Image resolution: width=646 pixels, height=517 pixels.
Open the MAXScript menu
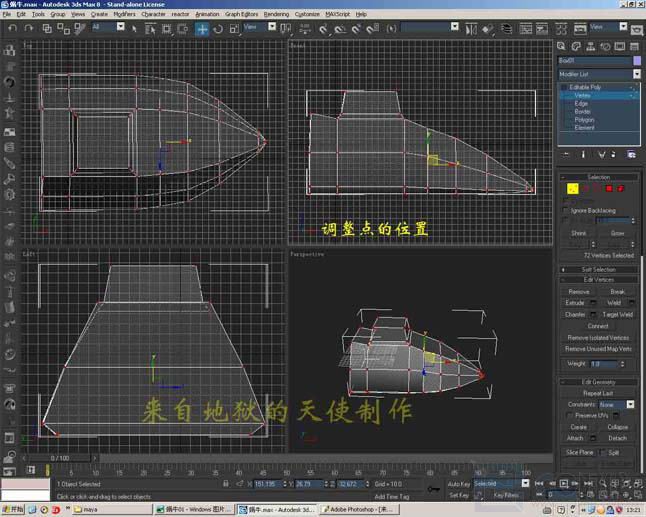337,14
